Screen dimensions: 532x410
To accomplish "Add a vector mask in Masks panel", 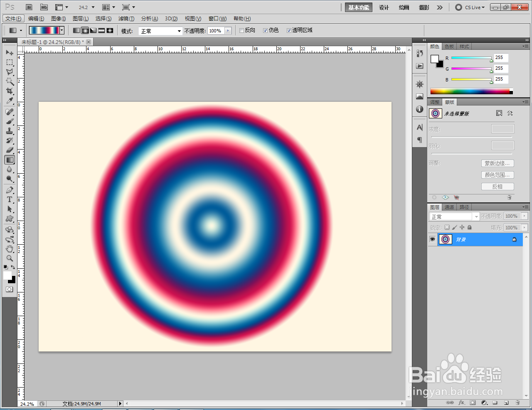I will pyautogui.click(x=510, y=113).
